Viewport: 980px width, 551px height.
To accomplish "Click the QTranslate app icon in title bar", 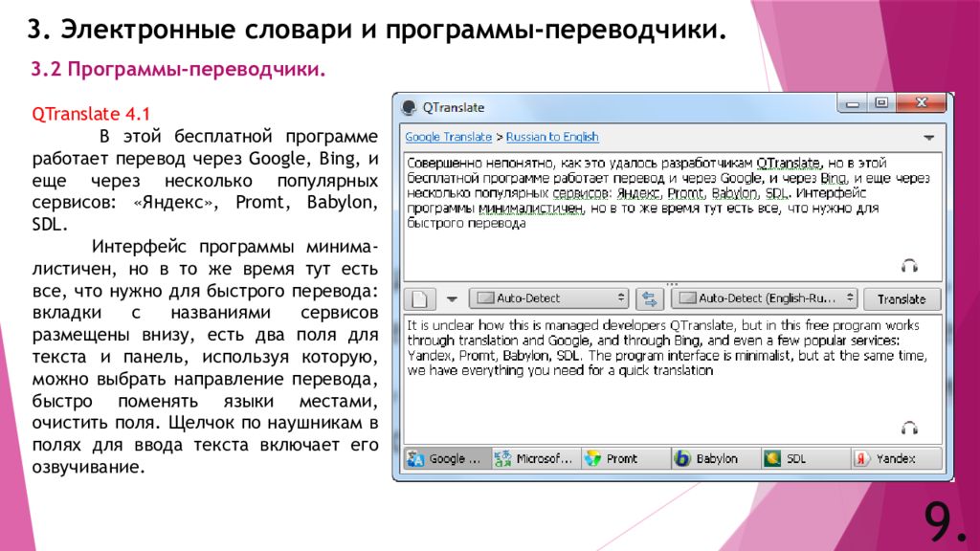I will (x=409, y=107).
